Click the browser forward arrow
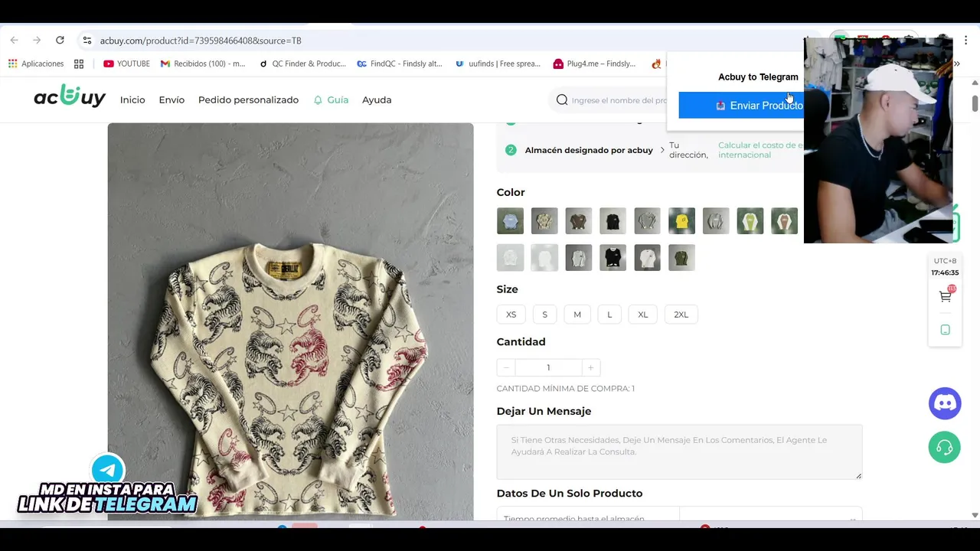Viewport: 980px width, 551px height. coord(37,41)
